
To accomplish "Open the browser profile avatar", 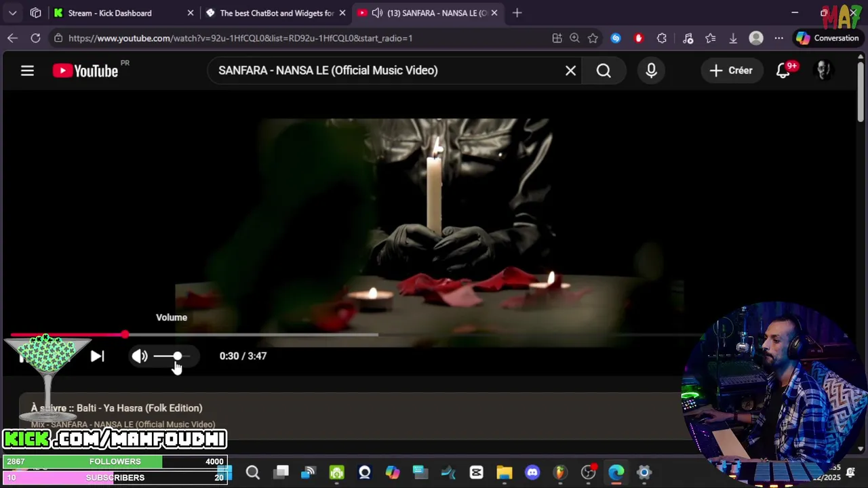I will pos(756,39).
